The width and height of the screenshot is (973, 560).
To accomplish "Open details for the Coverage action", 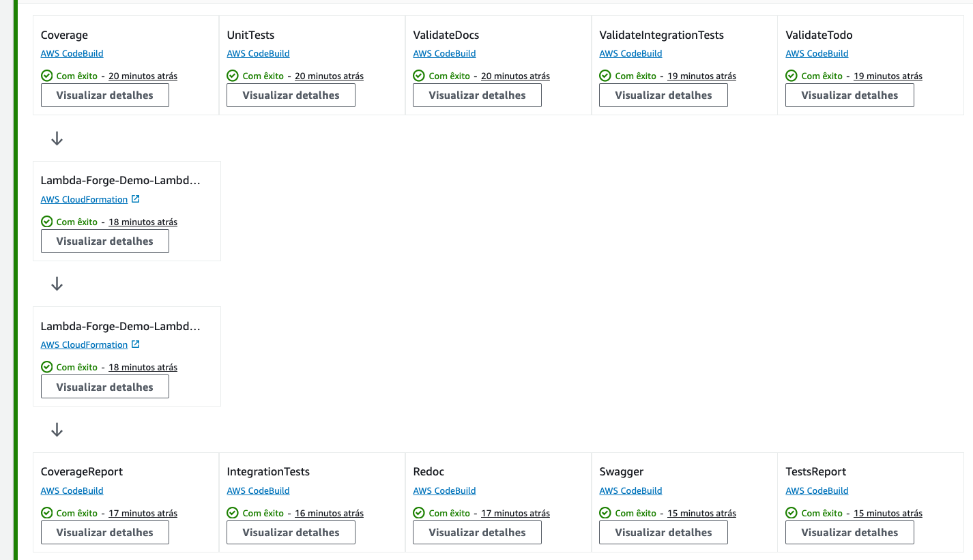I will (105, 95).
